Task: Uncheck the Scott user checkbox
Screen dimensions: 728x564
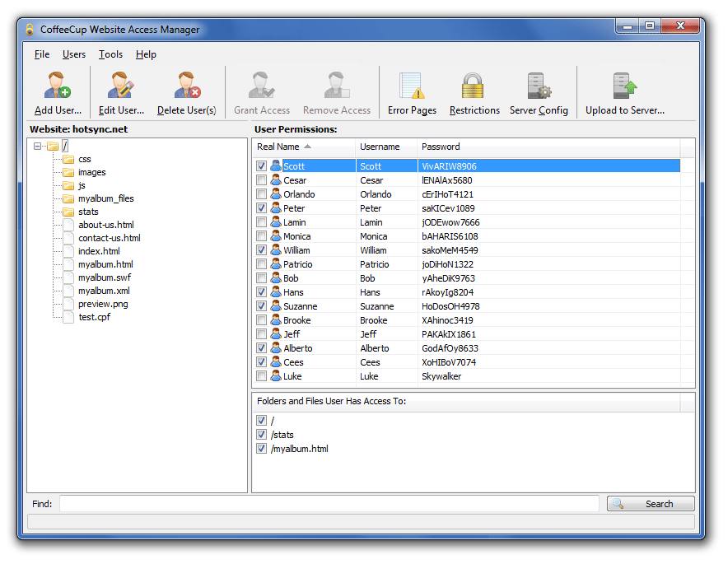Action: pos(261,166)
